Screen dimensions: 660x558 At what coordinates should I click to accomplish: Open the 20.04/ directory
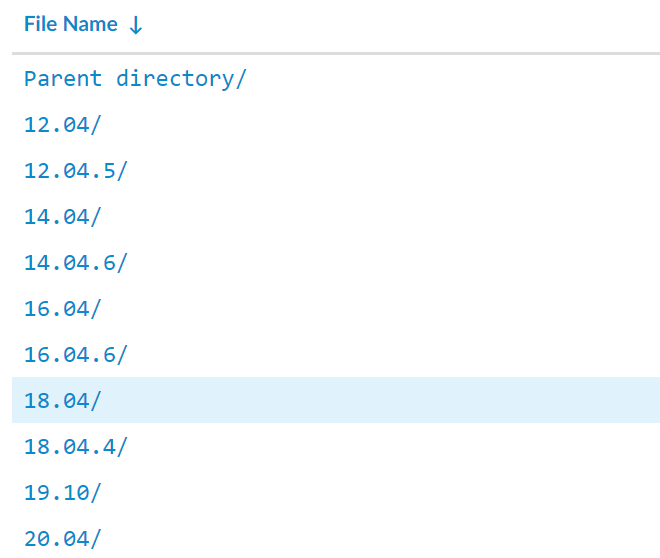(63, 539)
